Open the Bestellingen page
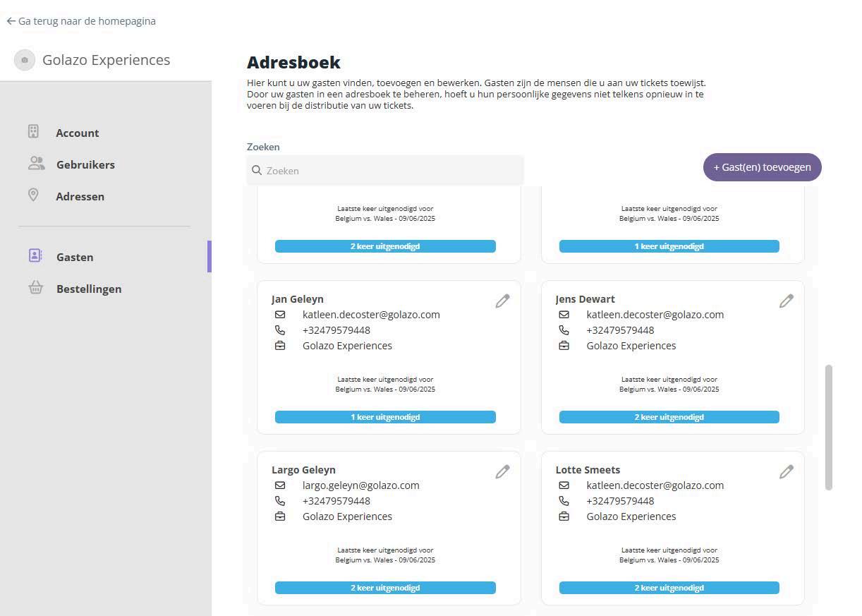The image size is (862, 616). (89, 289)
